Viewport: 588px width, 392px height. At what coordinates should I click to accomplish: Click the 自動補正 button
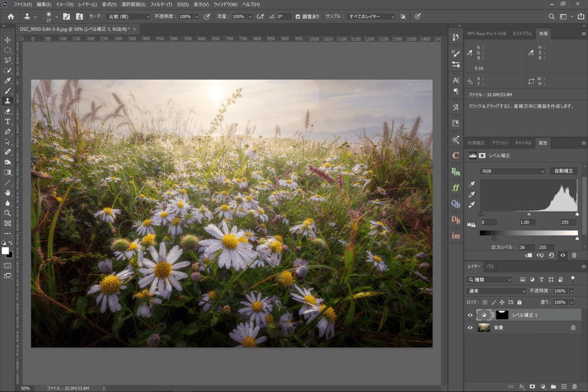pos(563,171)
